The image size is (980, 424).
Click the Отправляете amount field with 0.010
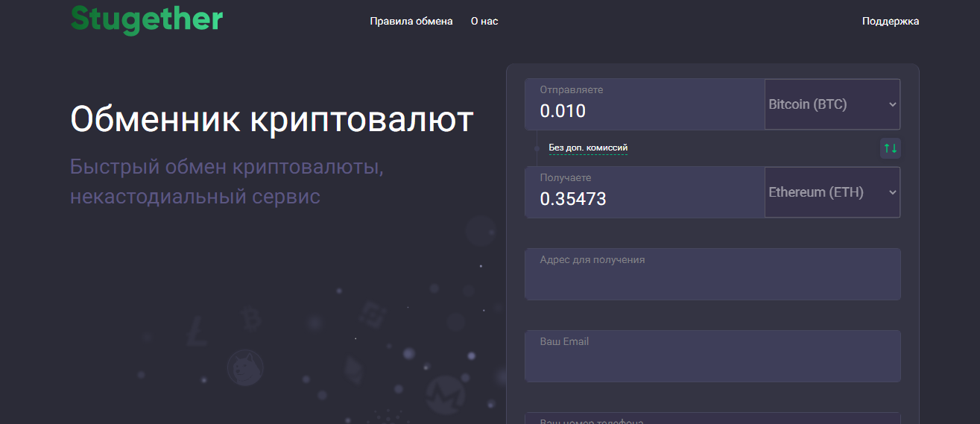coord(645,104)
